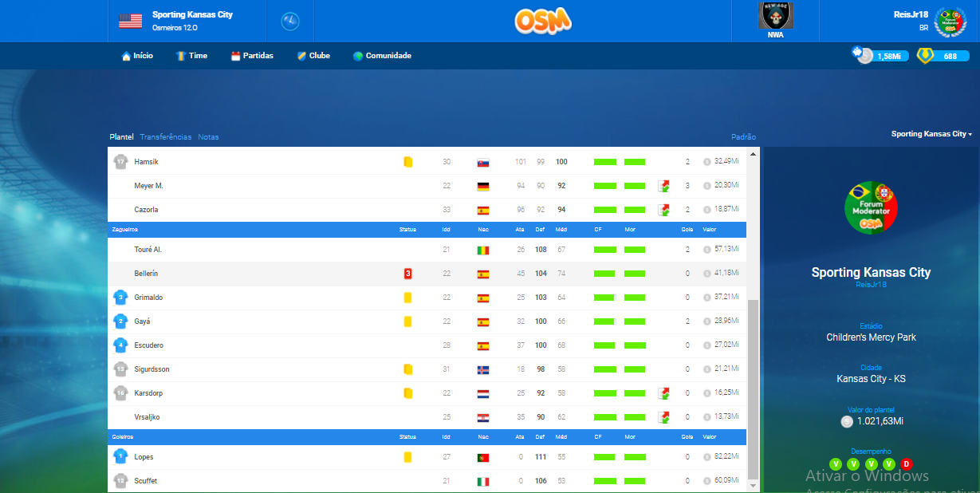980x493 pixels.
Task: Click the squad list scrollbar down arrow
Action: [754, 484]
